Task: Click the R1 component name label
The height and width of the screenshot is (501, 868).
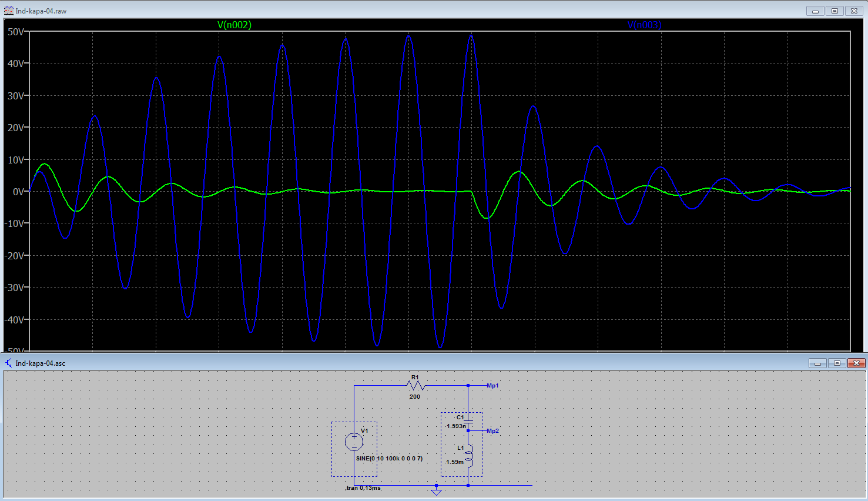Action: (x=415, y=378)
